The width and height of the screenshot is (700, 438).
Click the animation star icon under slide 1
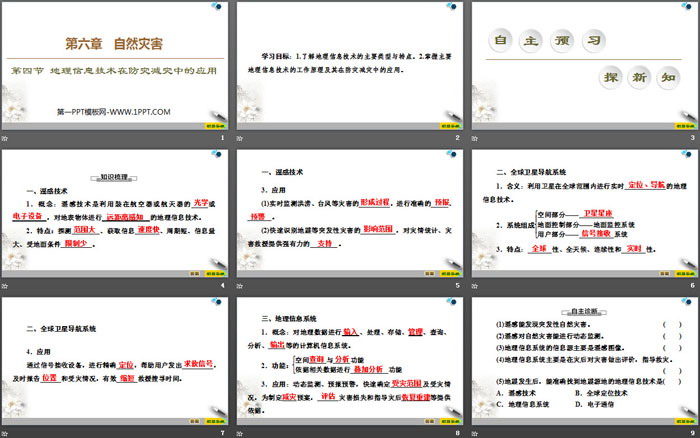tap(7, 137)
